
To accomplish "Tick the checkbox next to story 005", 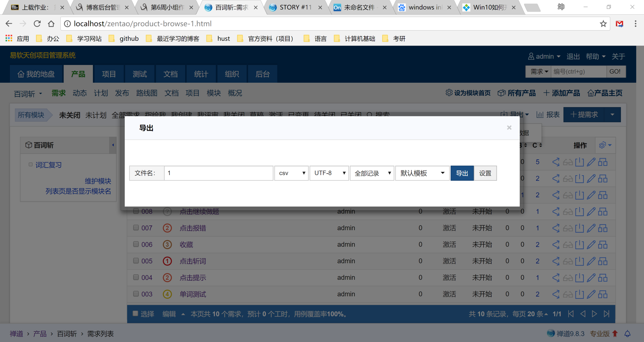I will (x=136, y=261).
